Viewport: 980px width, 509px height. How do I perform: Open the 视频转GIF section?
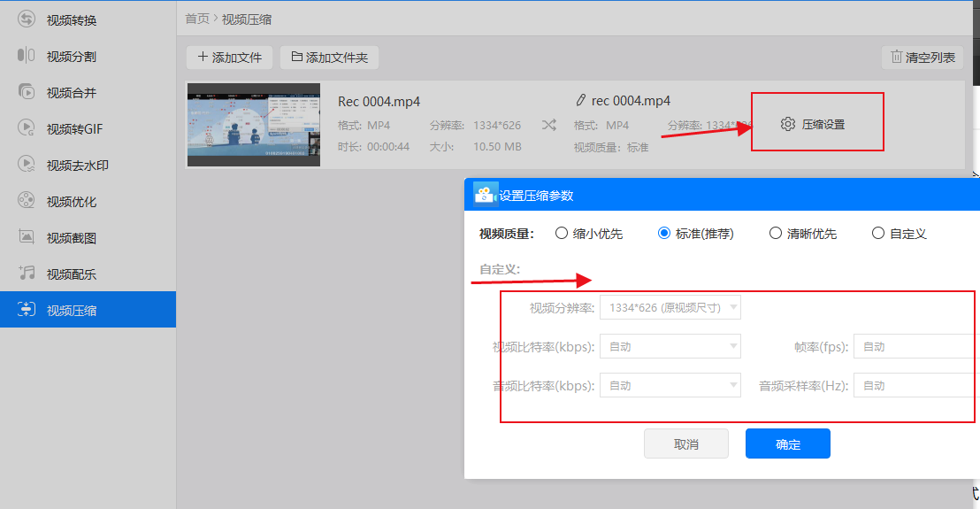click(x=88, y=128)
